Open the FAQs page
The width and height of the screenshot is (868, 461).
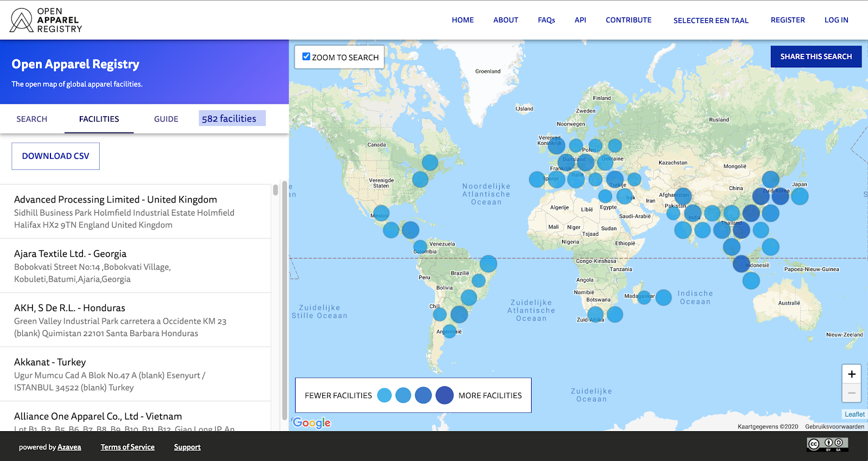click(x=546, y=20)
